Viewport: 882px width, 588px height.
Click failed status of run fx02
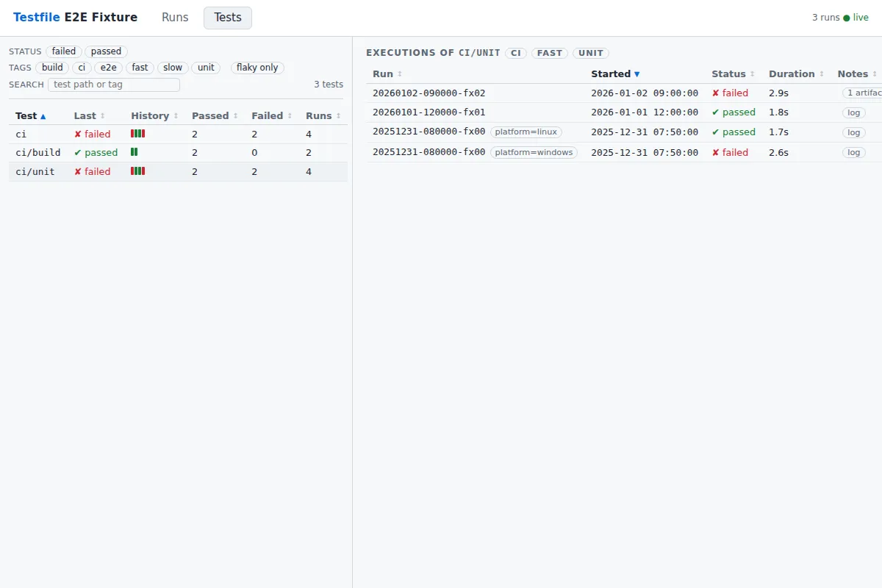730,93
